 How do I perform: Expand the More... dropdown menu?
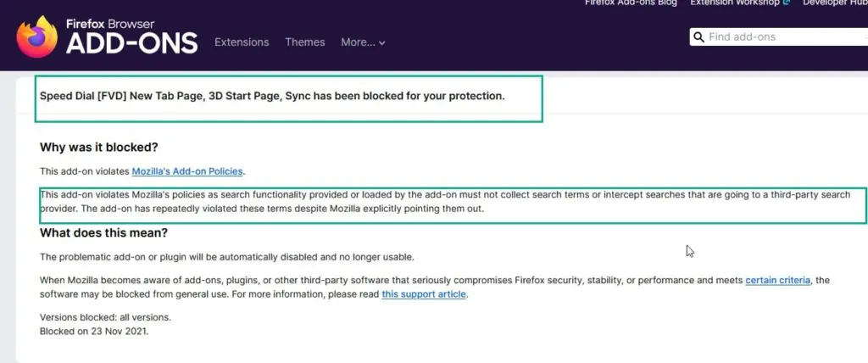coord(363,42)
